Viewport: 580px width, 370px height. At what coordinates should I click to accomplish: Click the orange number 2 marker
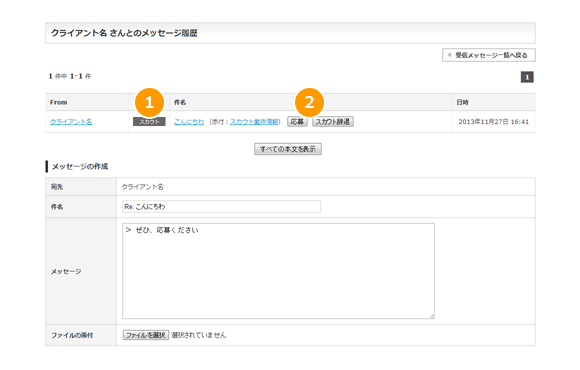[x=309, y=102]
